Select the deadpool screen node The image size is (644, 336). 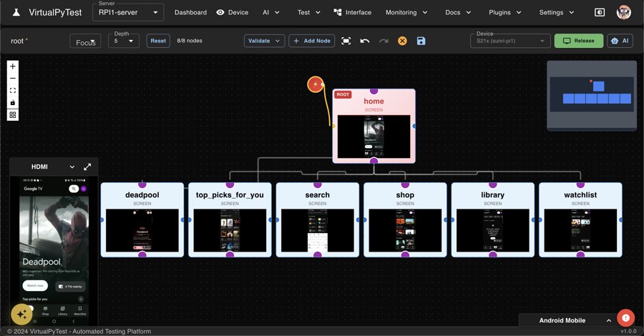click(142, 220)
